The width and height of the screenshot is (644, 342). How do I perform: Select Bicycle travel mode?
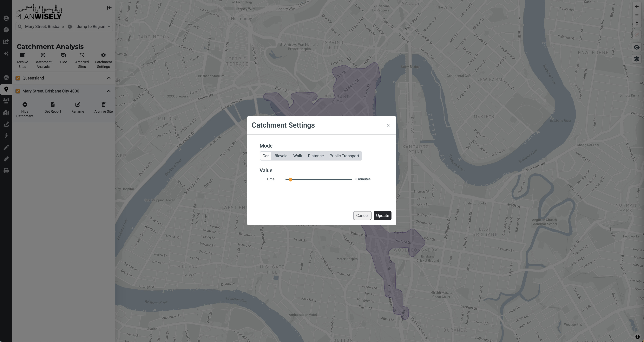click(x=281, y=156)
